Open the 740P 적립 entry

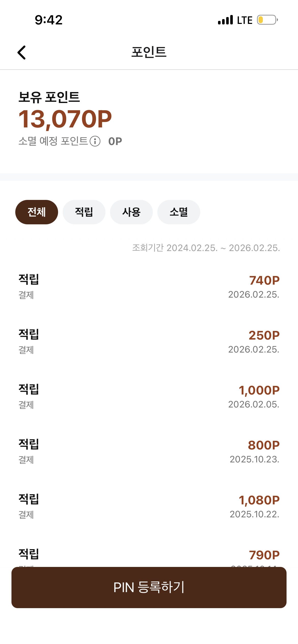click(x=149, y=287)
